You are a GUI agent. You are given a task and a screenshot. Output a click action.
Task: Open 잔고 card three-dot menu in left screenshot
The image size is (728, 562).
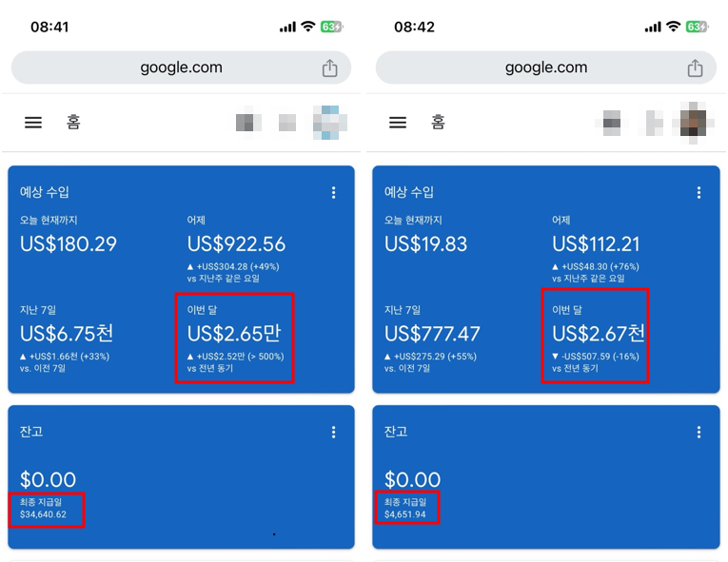333,433
